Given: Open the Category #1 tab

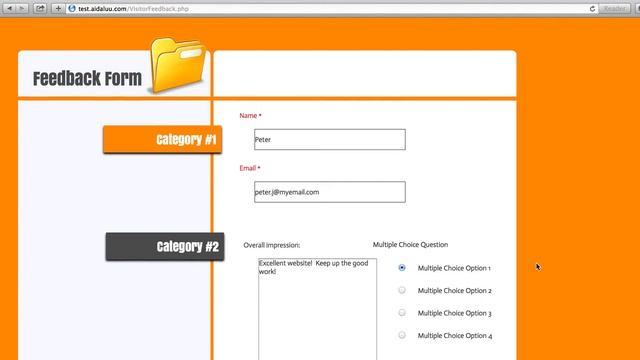Looking at the screenshot, I should tap(162, 140).
